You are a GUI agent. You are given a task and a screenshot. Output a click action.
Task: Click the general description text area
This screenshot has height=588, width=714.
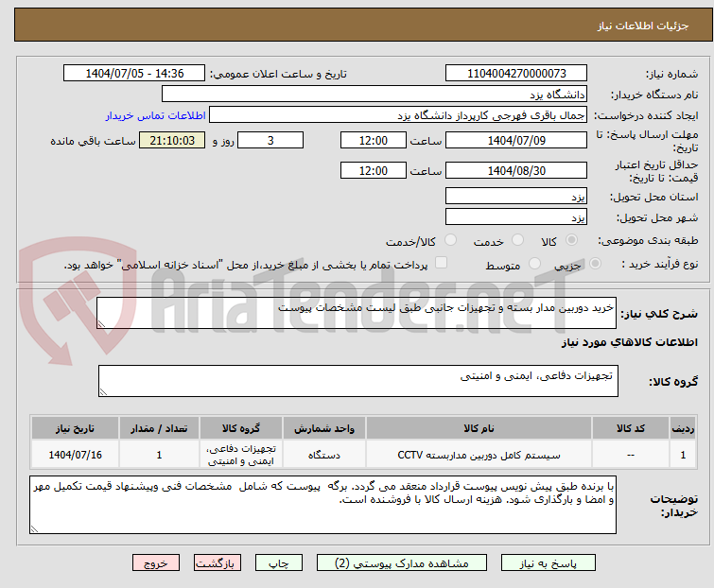point(357,313)
